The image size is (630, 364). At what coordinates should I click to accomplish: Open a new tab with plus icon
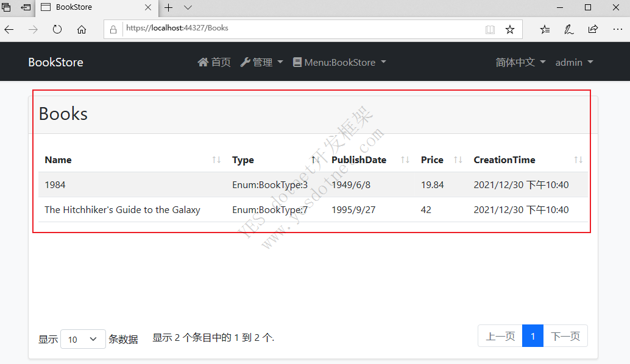tap(168, 7)
